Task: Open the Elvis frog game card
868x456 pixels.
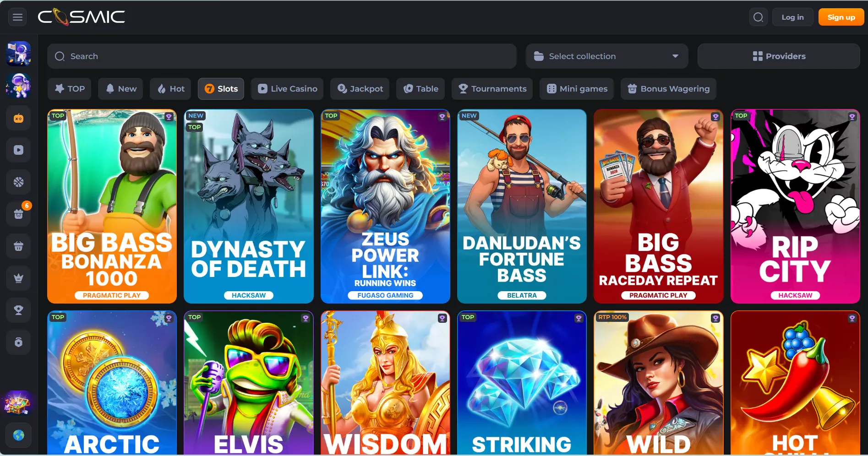Action: (249, 383)
